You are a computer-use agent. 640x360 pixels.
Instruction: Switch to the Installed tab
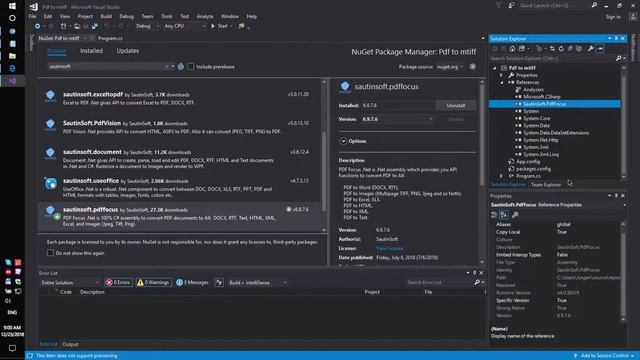(x=91, y=51)
